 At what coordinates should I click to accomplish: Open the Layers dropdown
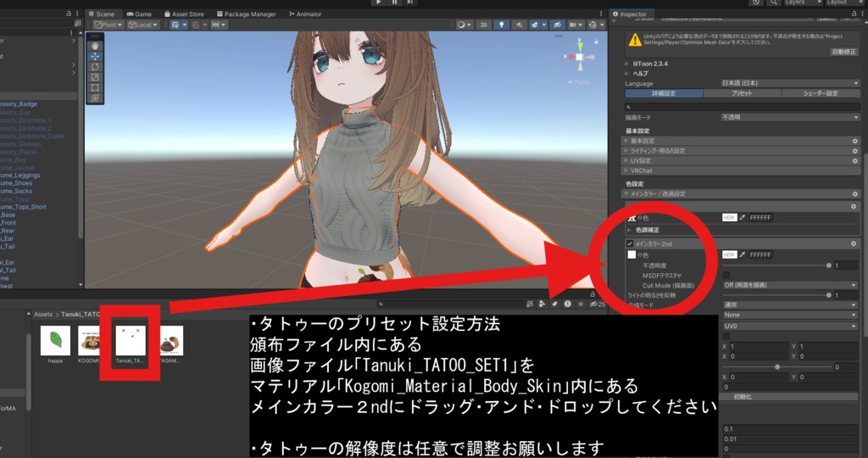tap(802, 3)
